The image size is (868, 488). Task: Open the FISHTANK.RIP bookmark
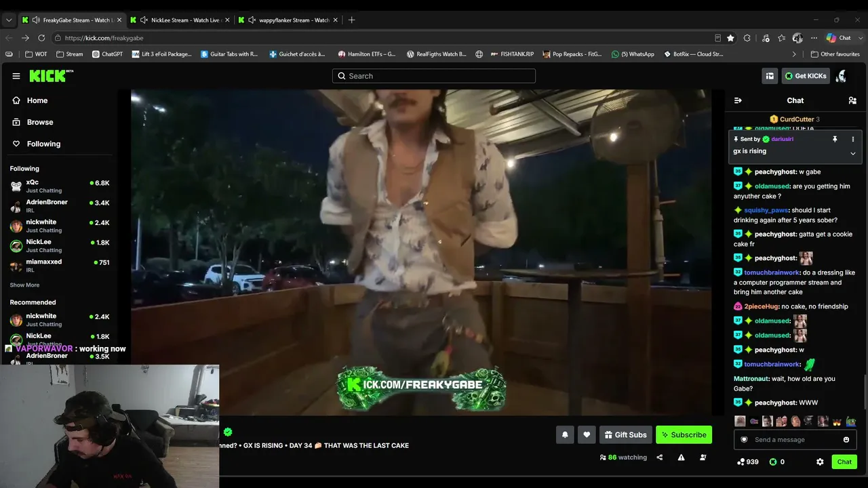512,54
